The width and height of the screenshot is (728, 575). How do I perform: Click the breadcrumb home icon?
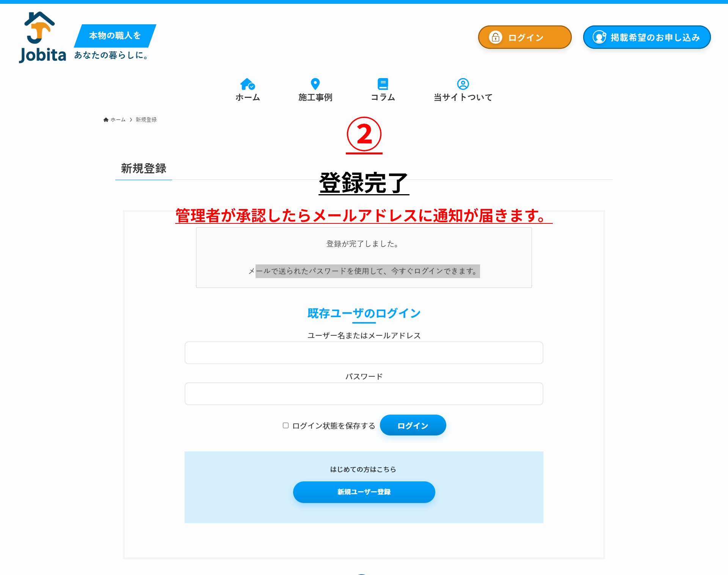point(106,120)
